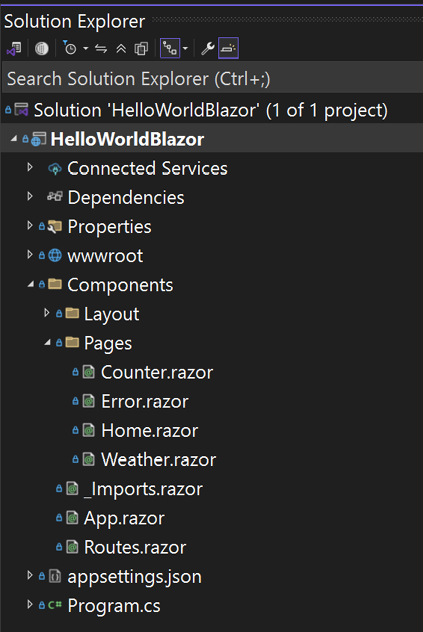The height and width of the screenshot is (632, 423).
Task: Click the Counter.razor file icon
Action: tap(89, 372)
